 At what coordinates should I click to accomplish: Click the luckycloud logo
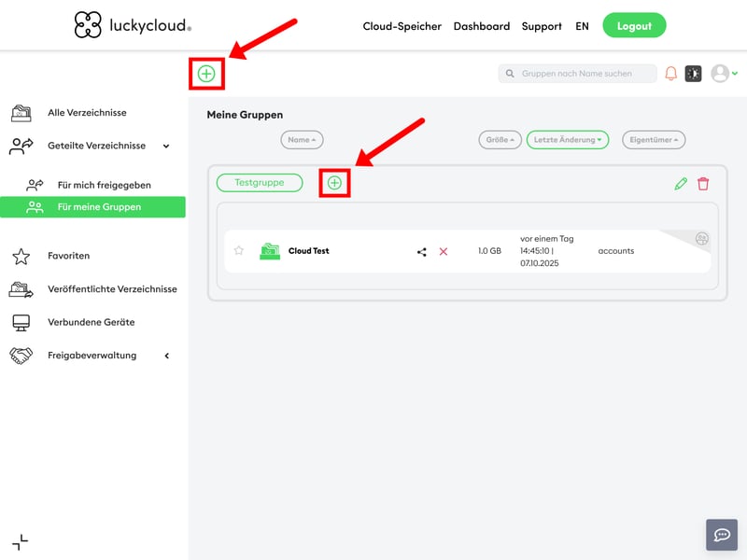pos(133,25)
